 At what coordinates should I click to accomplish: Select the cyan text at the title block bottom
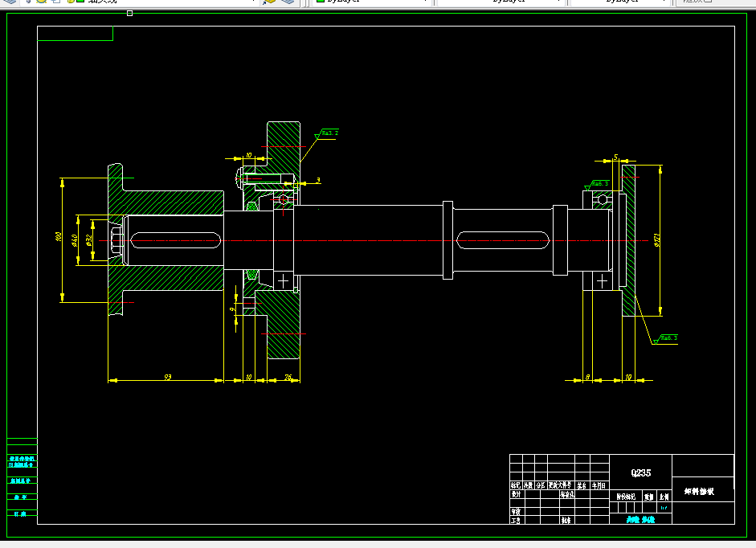pos(640,520)
